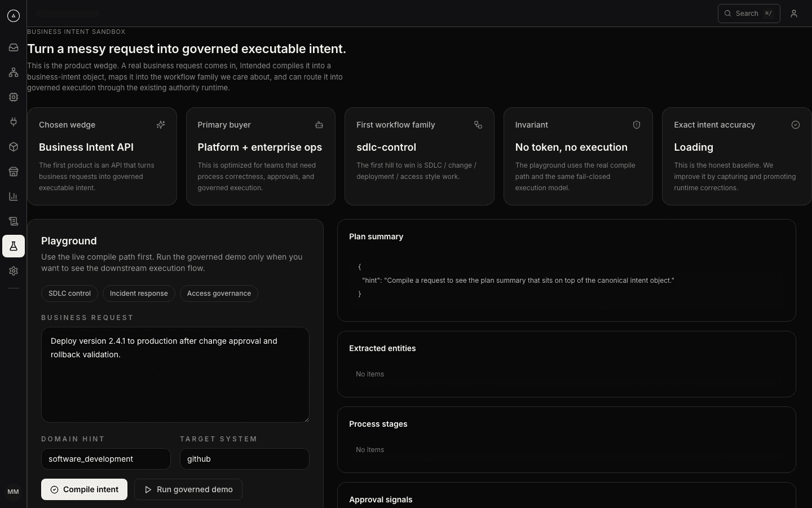Open the scroll log icon in sidebar
This screenshot has height=508, width=812.
pyautogui.click(x=14, y=221)
